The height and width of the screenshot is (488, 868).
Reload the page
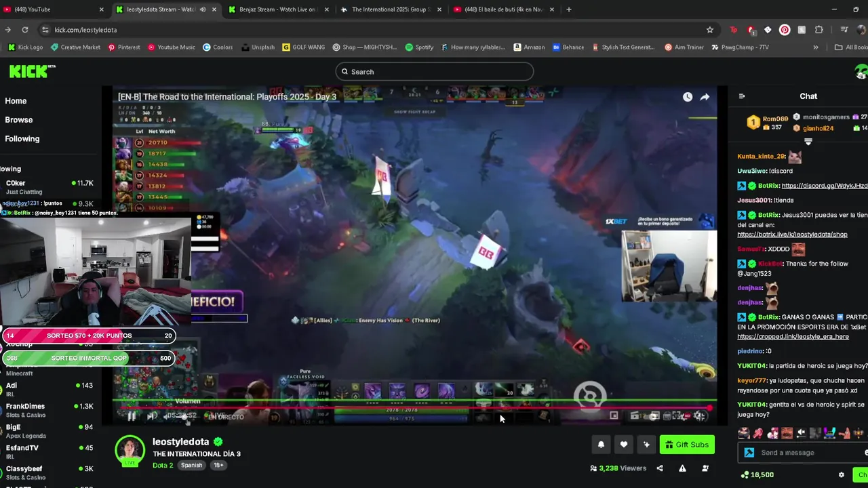point(25,30)
